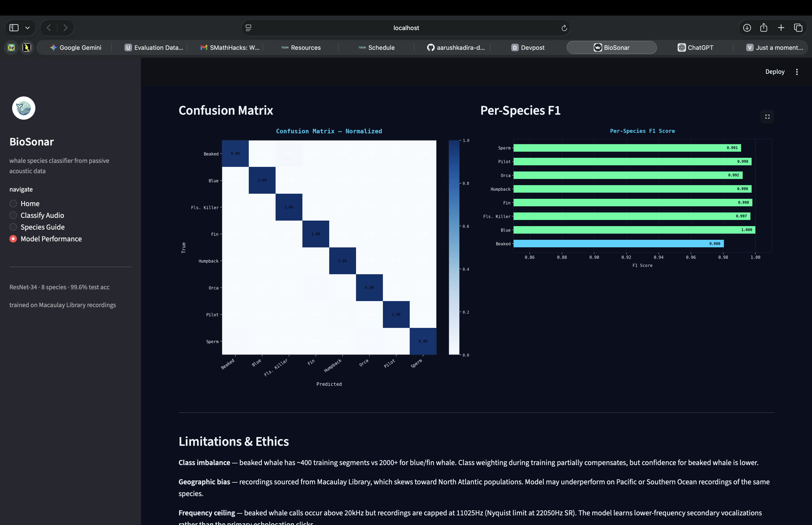Click the BioSonar whale logo
812x525 pixels.
tap(24, 108)
